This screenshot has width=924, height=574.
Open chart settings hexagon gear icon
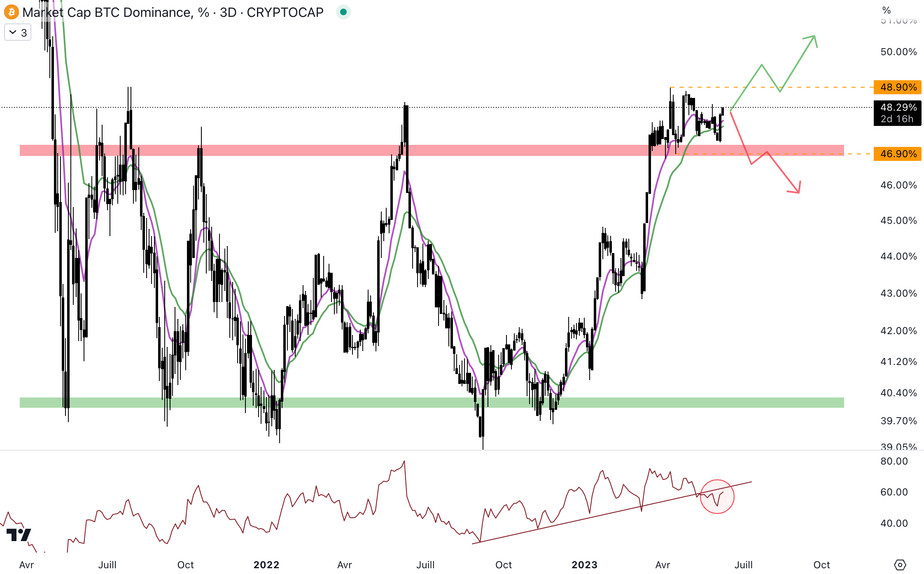900,565
